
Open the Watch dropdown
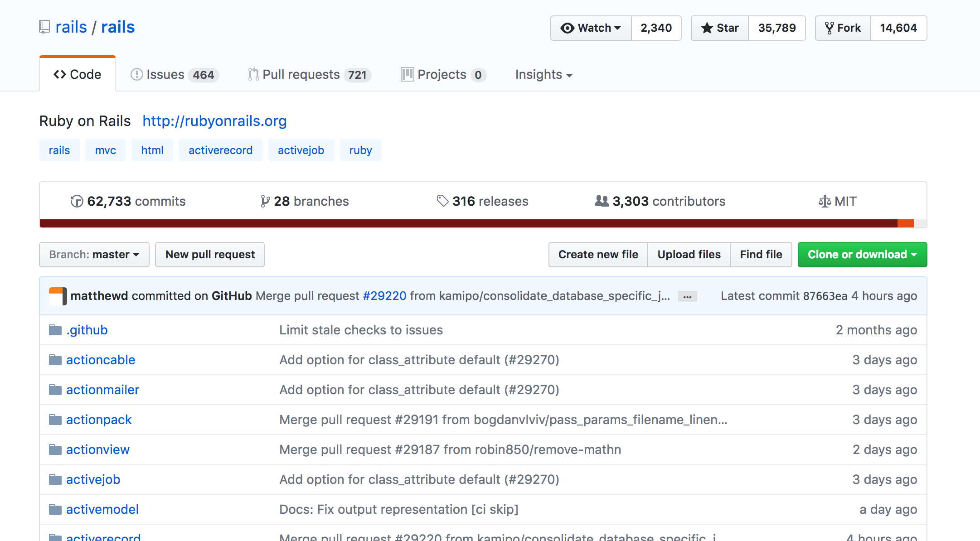(x=591, y=28)
